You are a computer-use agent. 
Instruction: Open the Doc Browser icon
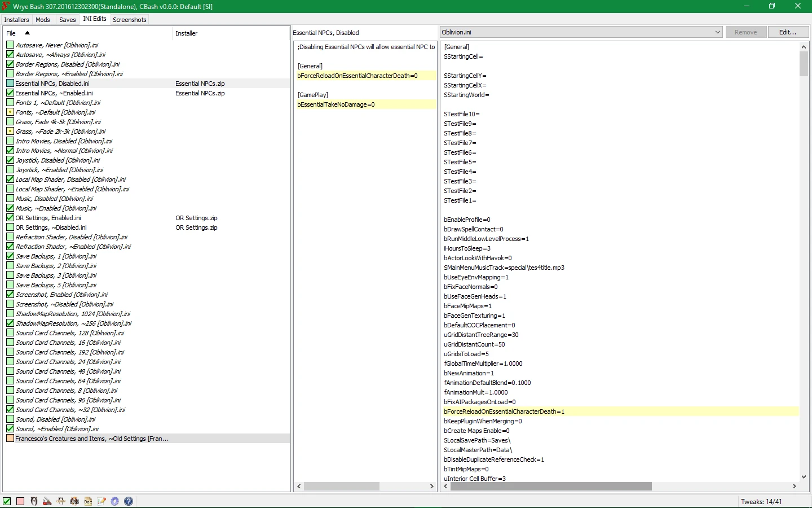[x=88, y=501]
